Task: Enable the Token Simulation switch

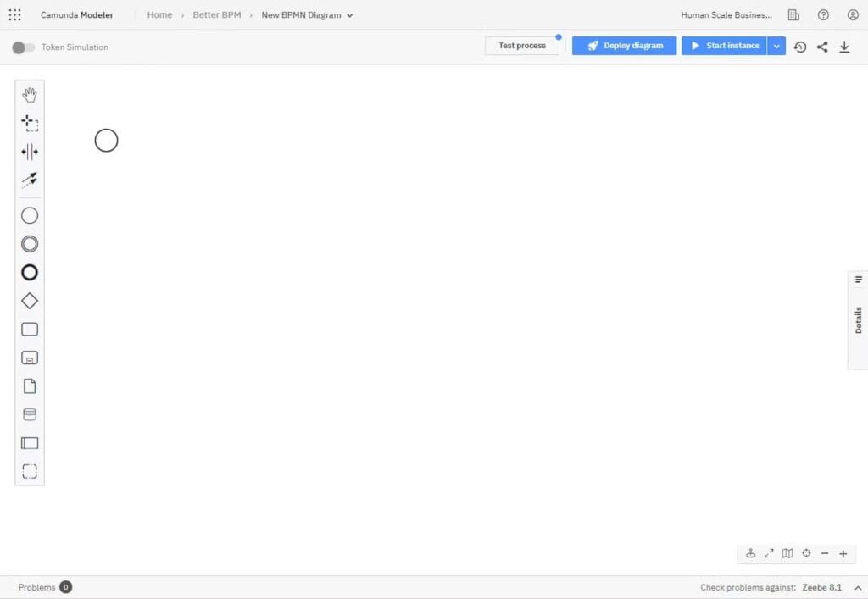Action: [x=23, y=47]
